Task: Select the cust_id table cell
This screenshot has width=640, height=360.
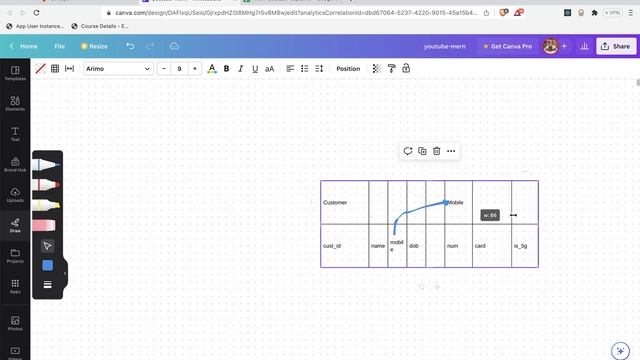Action: click(x=344, y=246)
